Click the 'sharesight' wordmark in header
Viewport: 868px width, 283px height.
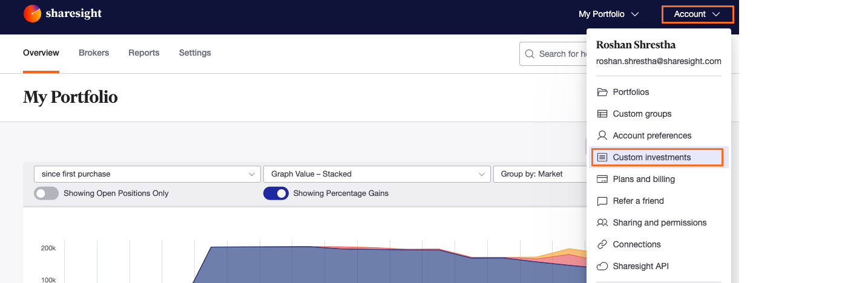pos(74,14)
